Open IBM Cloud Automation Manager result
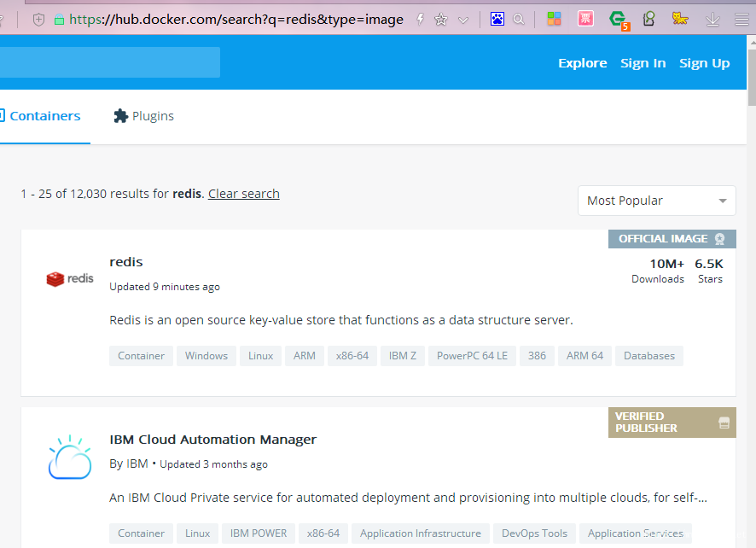 213,440
